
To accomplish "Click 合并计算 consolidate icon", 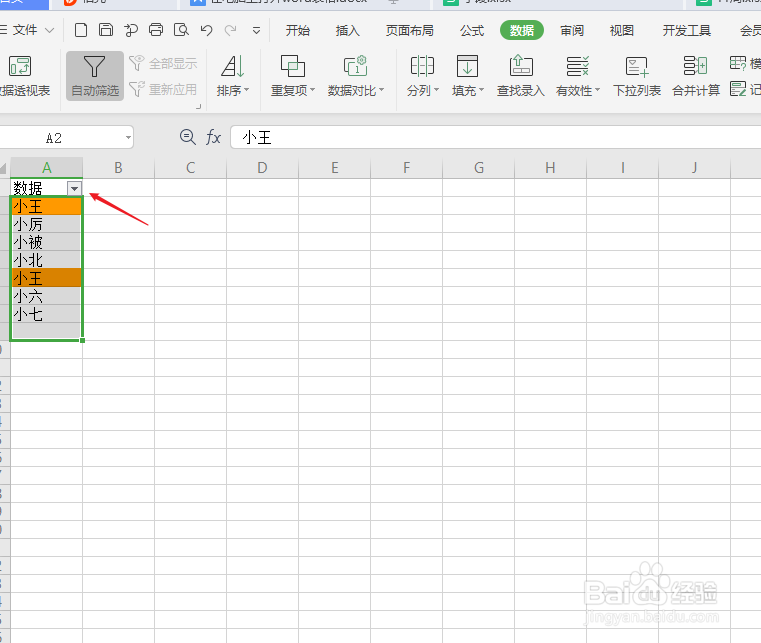I will coord(696,77).
